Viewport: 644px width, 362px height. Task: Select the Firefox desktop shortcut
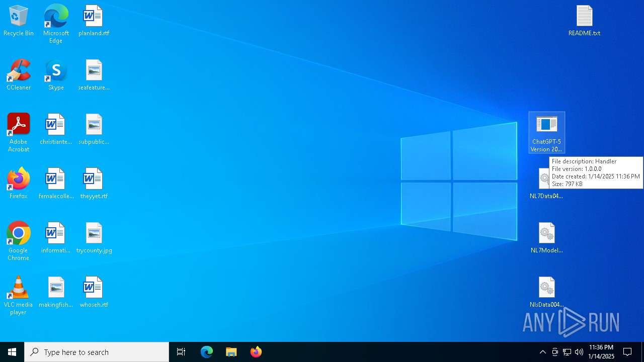point(19,184)
